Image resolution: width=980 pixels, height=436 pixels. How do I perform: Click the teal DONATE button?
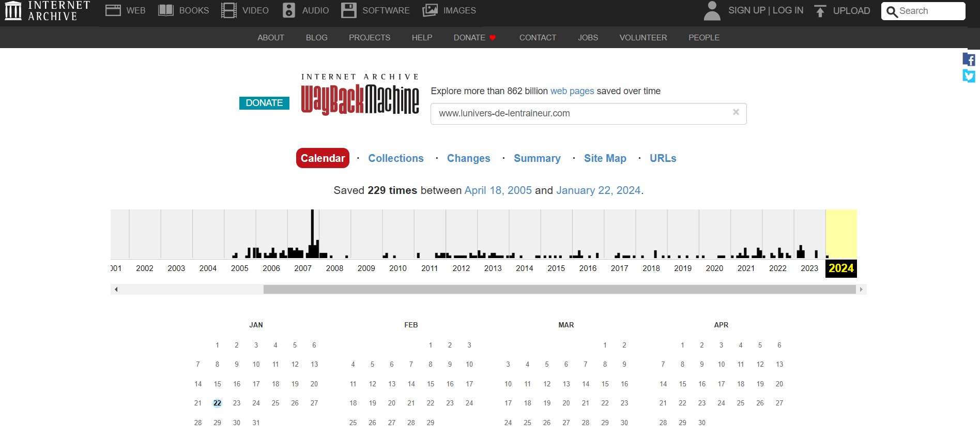pos(264,103)
